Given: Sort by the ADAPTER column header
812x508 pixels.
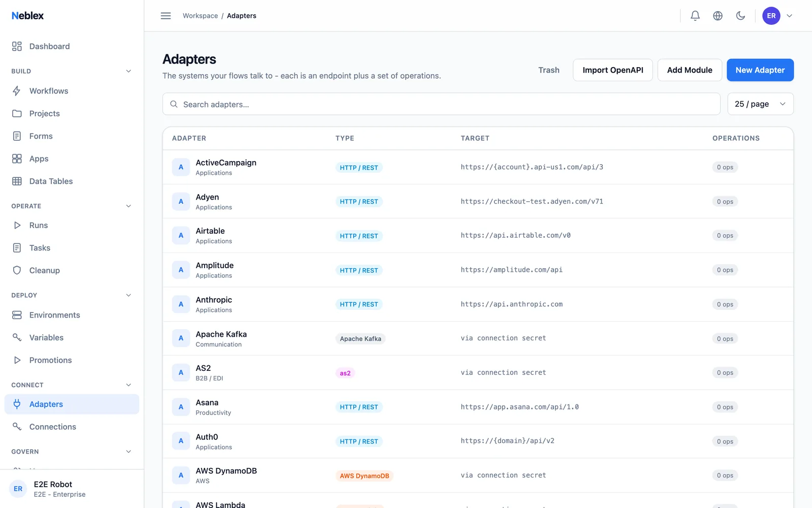Looking at the screenshot, I should 189,138.
